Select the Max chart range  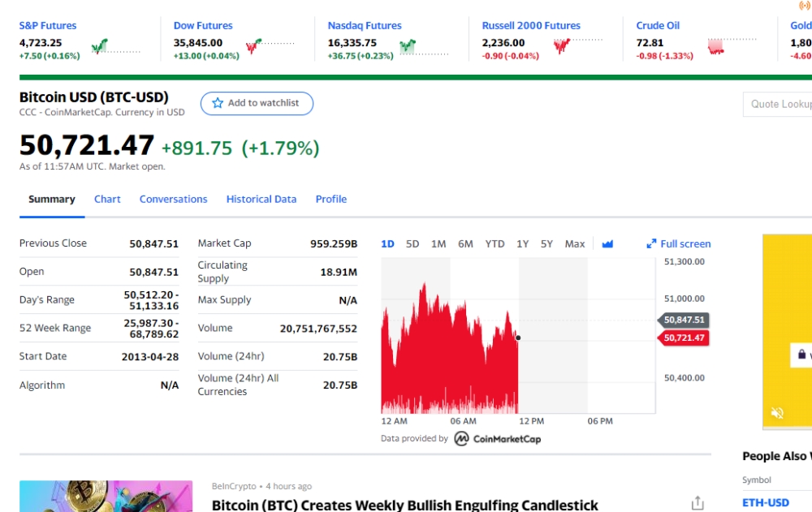point(575,244)
